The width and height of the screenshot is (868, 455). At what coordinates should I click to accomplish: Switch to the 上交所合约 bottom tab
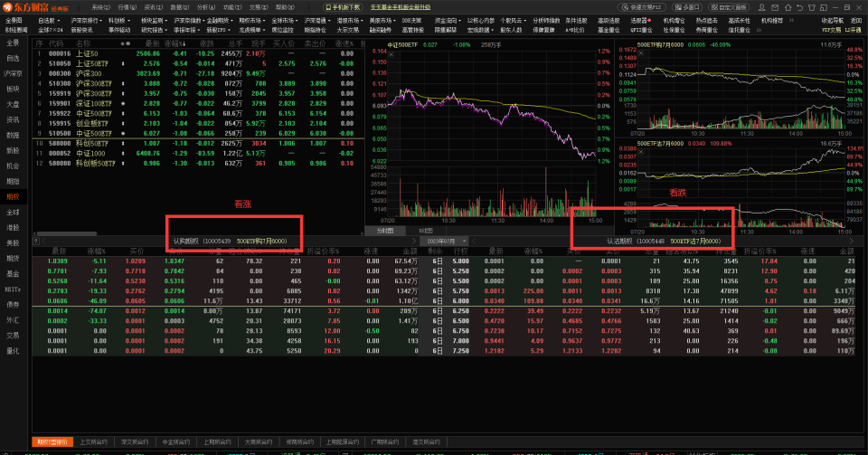click(93, 441)
